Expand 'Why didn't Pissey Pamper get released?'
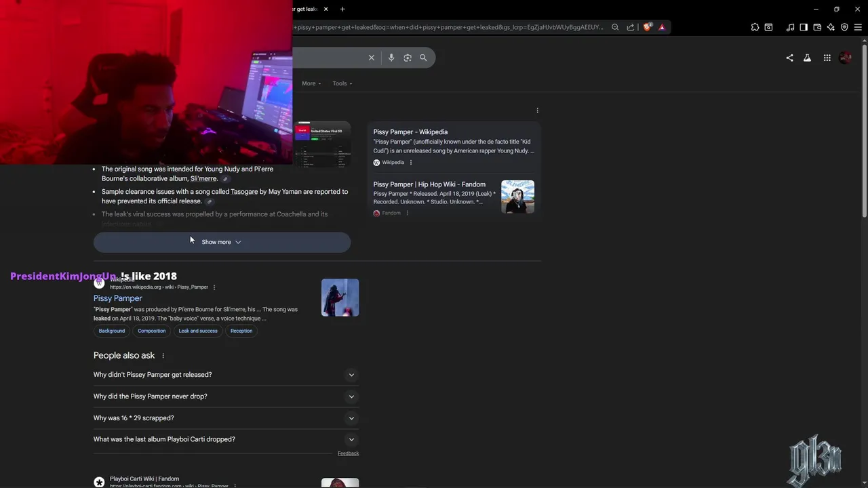 pos(226,375)
